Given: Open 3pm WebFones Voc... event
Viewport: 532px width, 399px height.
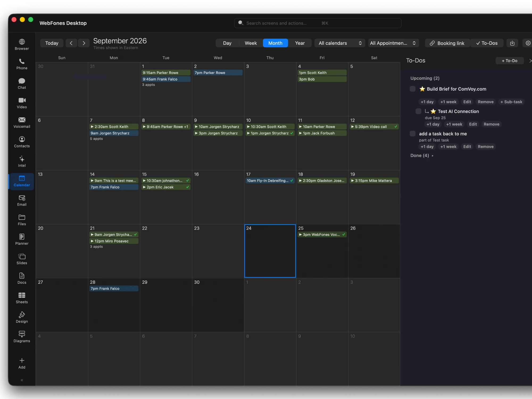Looking at the screenshot, I should click(x=322, y=235).
